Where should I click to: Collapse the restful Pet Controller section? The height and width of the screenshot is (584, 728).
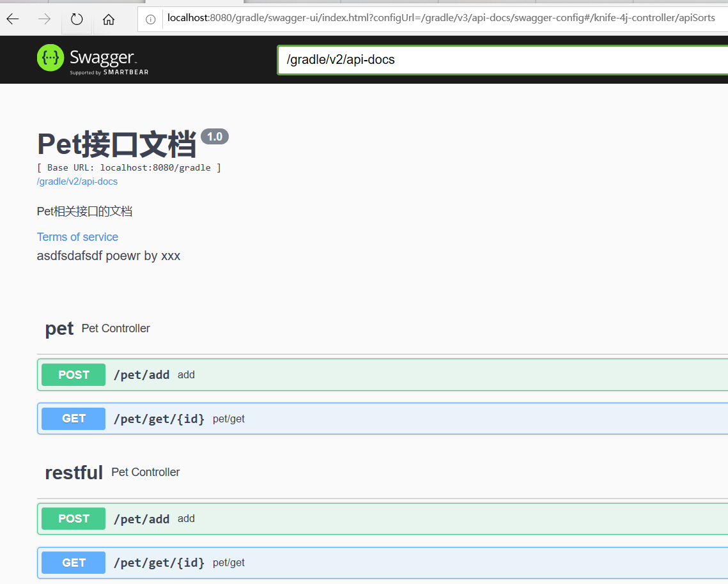pyautogui.click(x=74, y=472)
